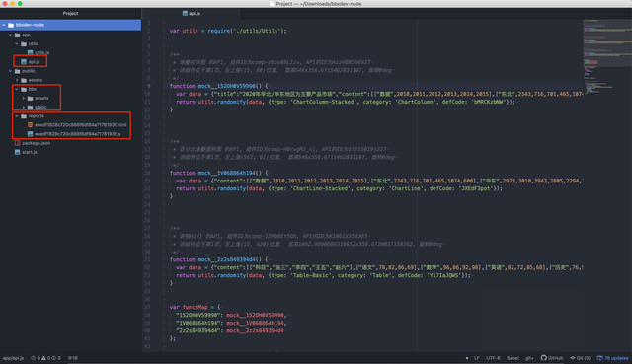Collapse the bbxdev-node root folder chevron

pyautogui.click(x=4, y=25)
